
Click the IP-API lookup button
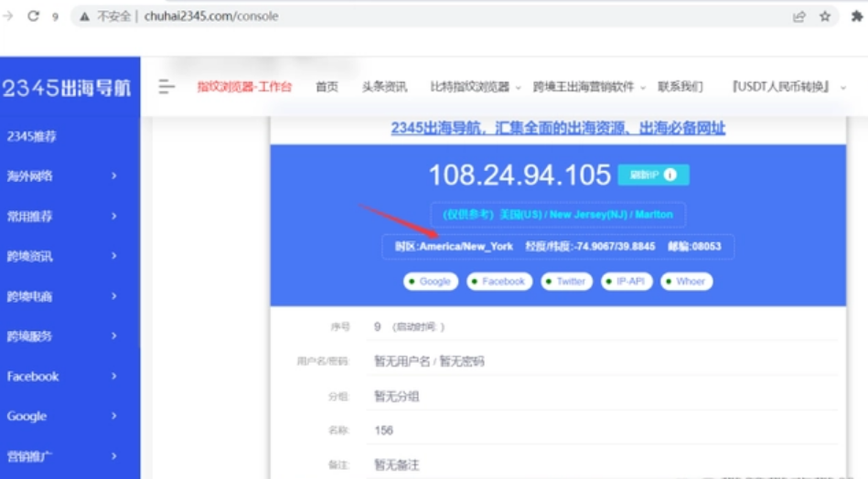click(x=627, y=282)
